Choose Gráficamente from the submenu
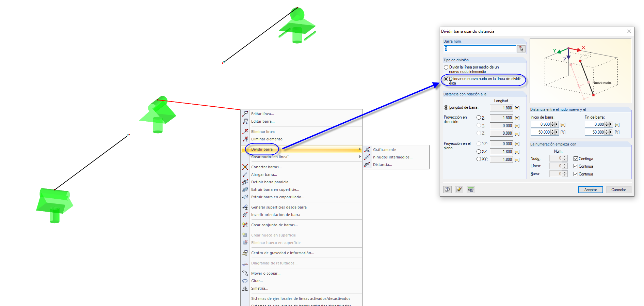This screenshot has width=644, height=306. 385,150
